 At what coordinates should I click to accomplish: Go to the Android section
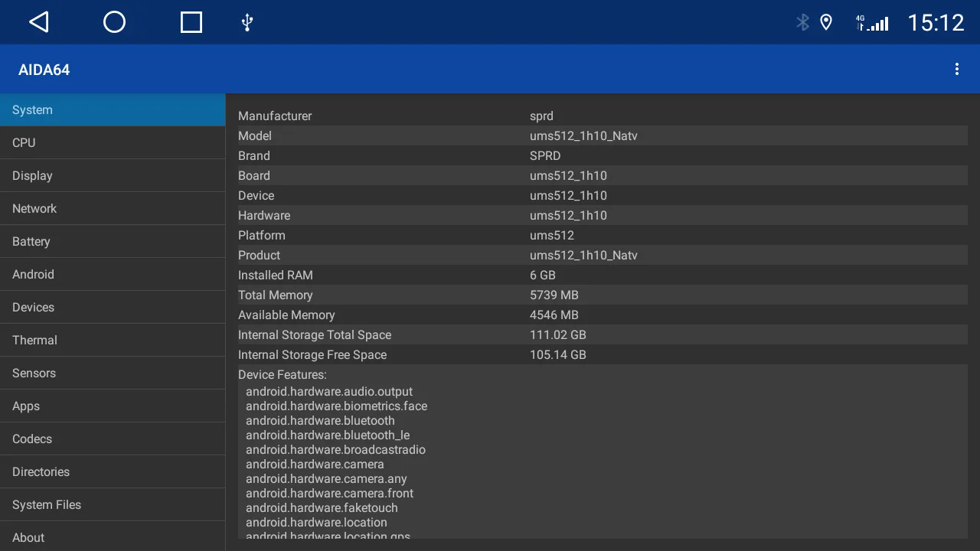[113, 275]
